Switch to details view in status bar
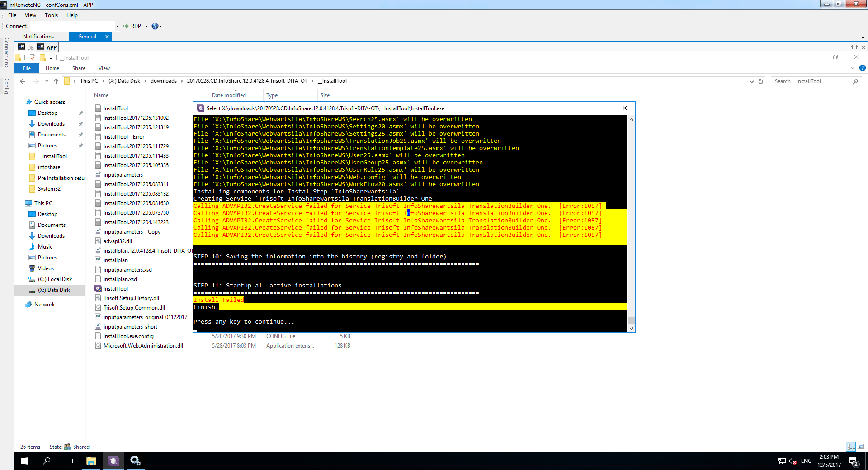This screenshot has height=470, width=868. pos(851,446)
